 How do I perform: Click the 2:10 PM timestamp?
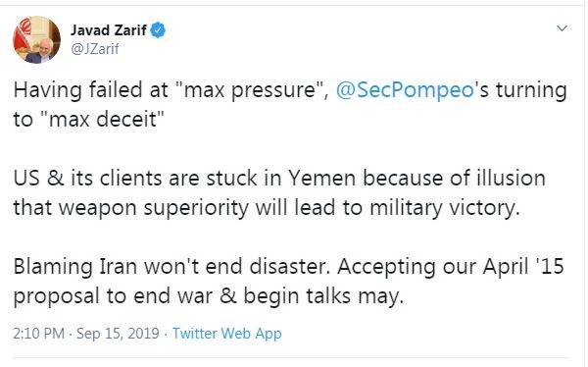[x=38, y=334]
